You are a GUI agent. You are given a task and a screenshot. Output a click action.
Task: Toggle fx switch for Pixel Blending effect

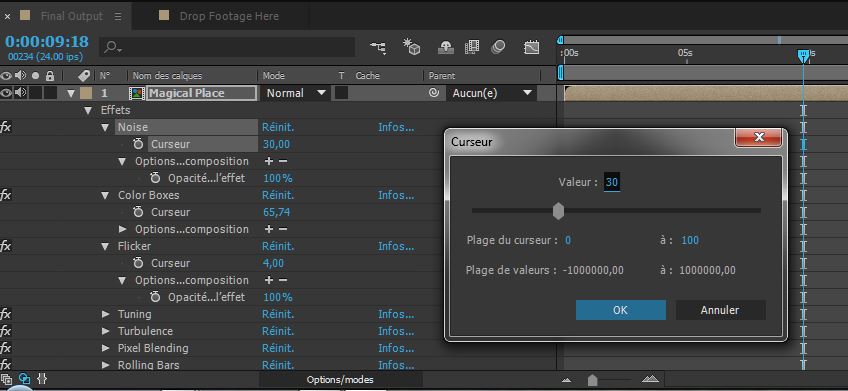pyautogui.click(x=5, y=348)
